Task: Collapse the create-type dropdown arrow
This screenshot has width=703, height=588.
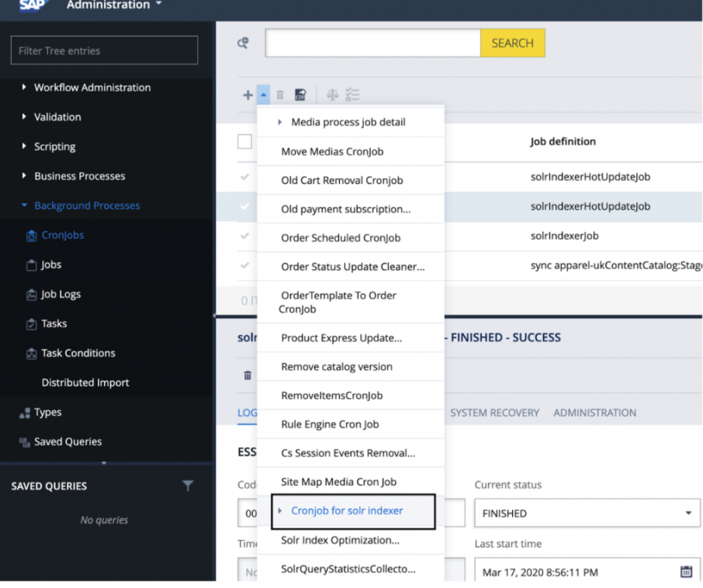Action: (264, 95)
